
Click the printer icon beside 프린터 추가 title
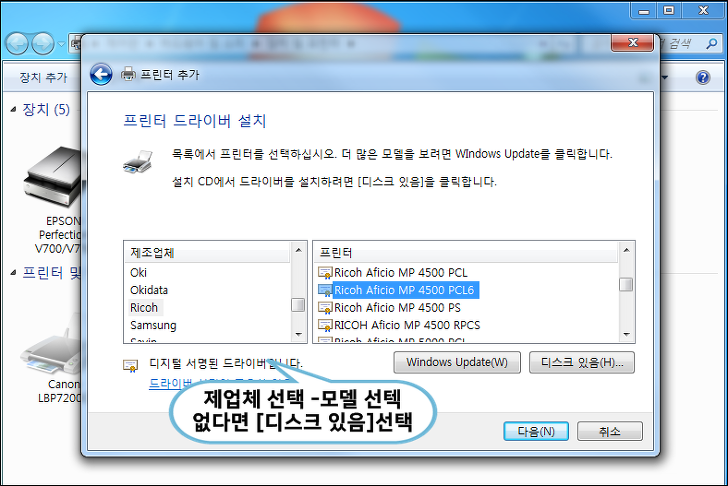point(128,74)
